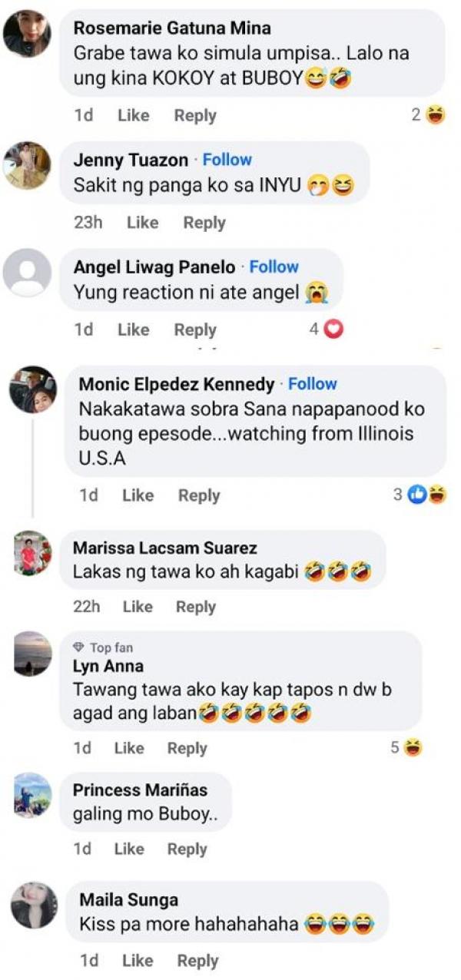Open Maila Sunga's profile picture

click(x=34, y=905)
